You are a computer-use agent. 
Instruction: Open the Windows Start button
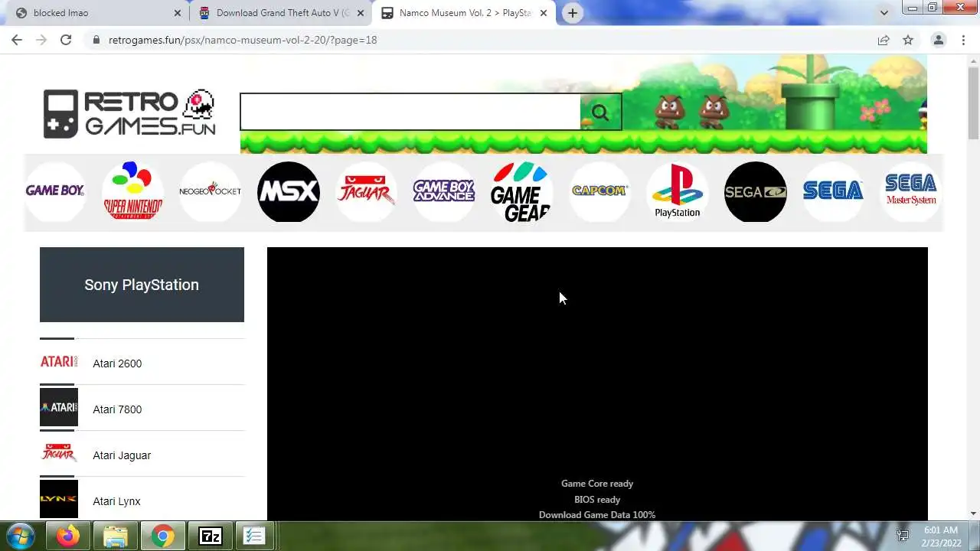pyautogui.click(x=21, y=536)
